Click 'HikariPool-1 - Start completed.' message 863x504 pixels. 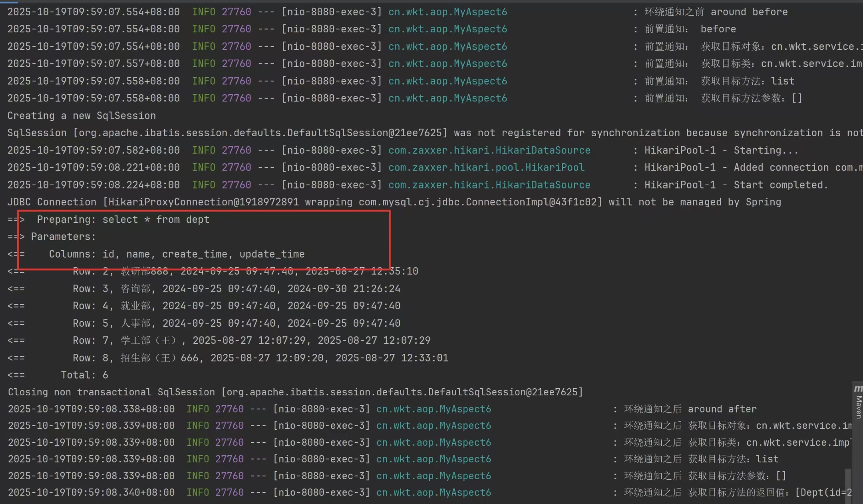[x=736, y=185]
